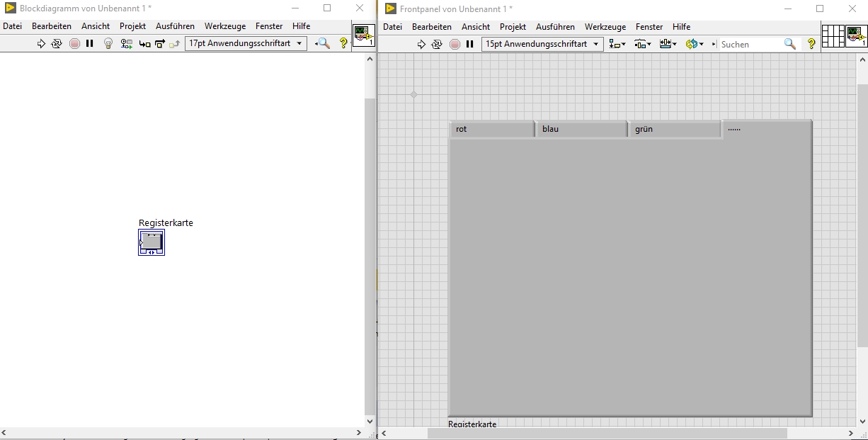The image size is (868, 440).
Task: Run continuously in Frontpanel window
Action: [x=437, y=44]
